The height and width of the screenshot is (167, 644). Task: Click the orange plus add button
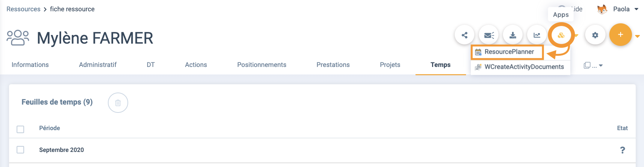[x=621, y=35]
